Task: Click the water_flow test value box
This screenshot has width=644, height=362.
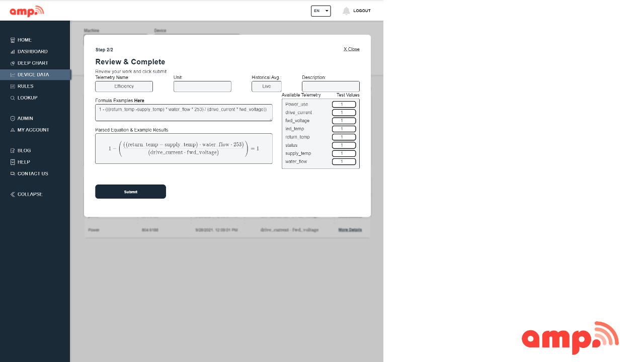Action: tap(344, 162)
